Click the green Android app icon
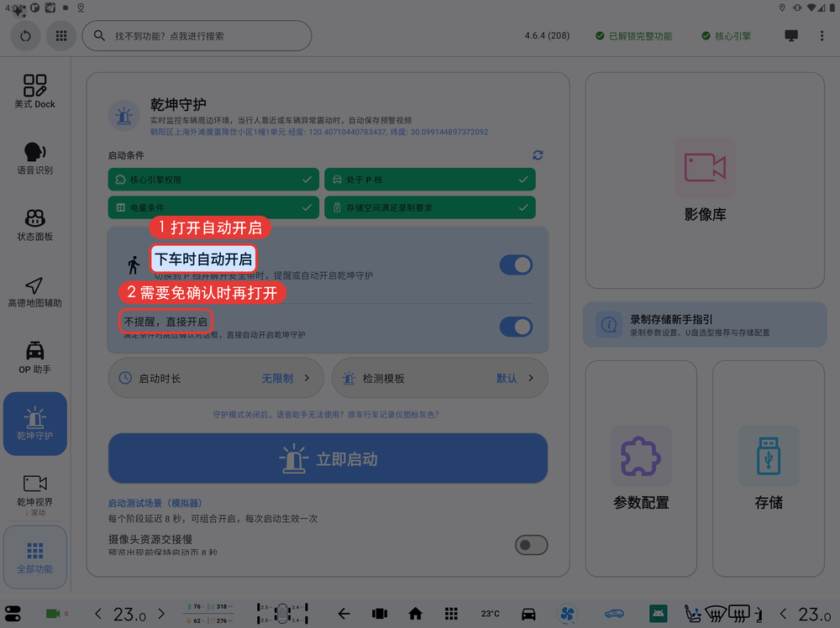 (x=659, y=614)
